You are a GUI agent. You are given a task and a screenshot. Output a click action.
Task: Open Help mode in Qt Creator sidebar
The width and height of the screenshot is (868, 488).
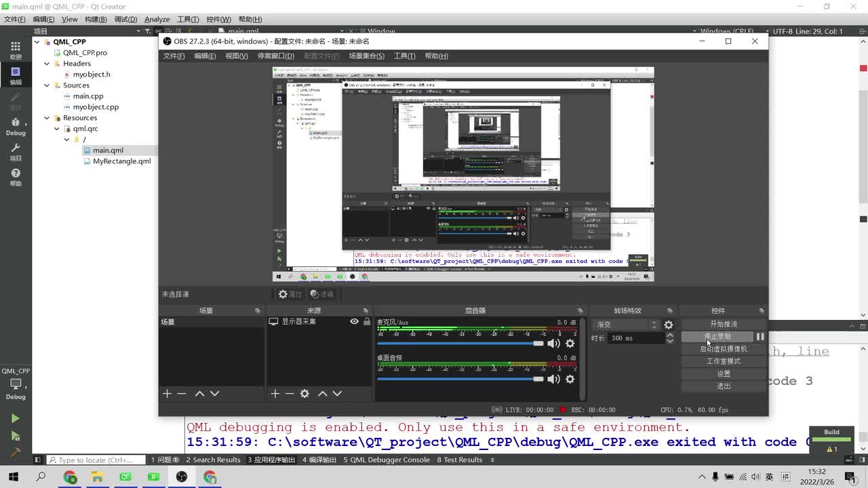click(15, 176)
